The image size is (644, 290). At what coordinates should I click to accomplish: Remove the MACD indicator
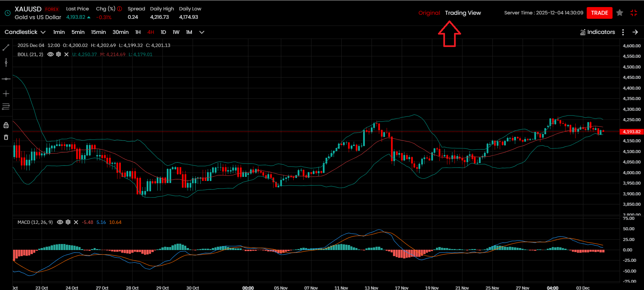tap(76, 222)
